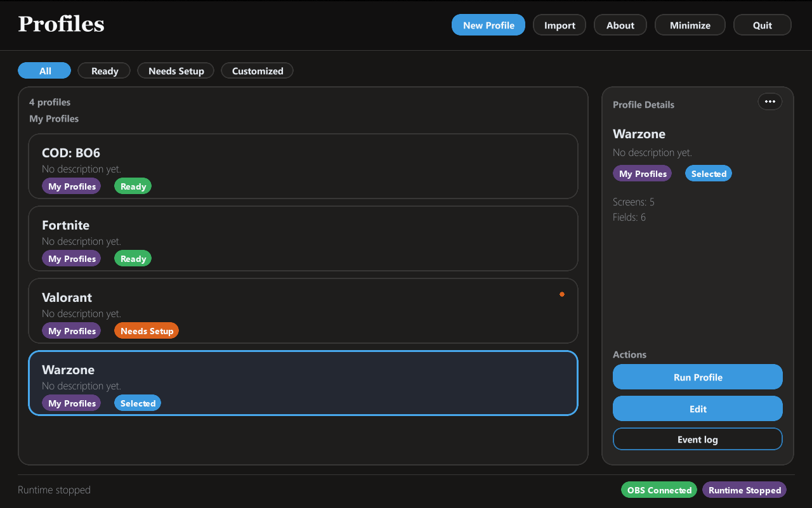Image resolution: width=812 pixels, height=508 pixels.
Task: Select the Valorant profile card
Action: (303, 311)
